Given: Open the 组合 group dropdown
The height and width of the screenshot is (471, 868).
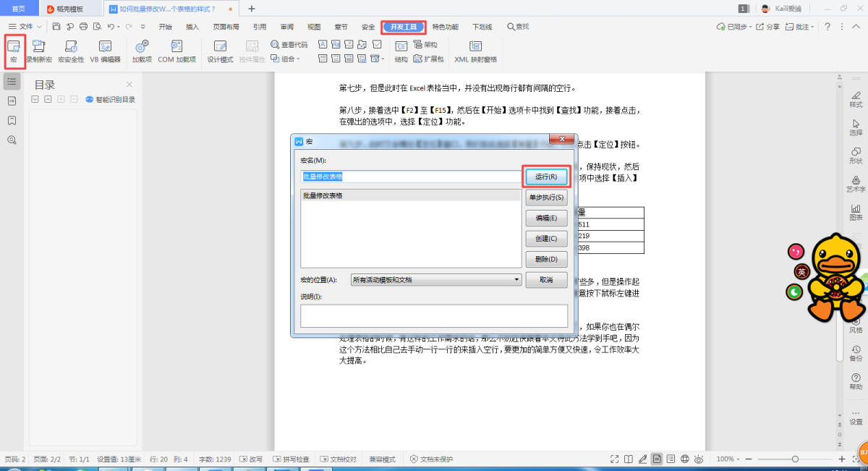Looking at the screenshot, I should tap(286, 59).
